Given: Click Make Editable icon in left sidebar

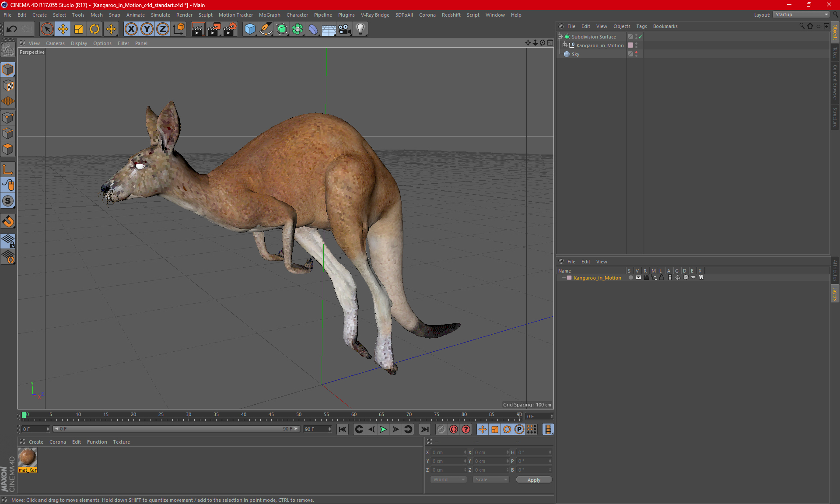Looking at the screenshot, I should [x=8, y=50].
